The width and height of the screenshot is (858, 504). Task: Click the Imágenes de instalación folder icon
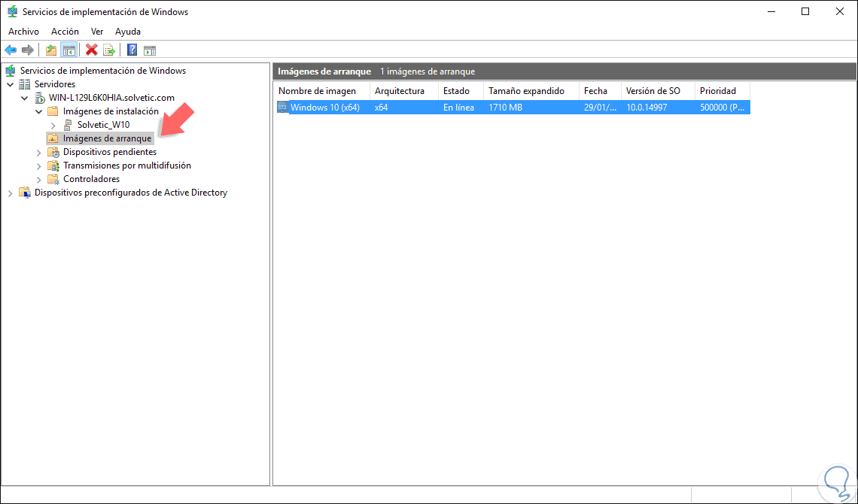pyautogui.click(x=53, y=111)
